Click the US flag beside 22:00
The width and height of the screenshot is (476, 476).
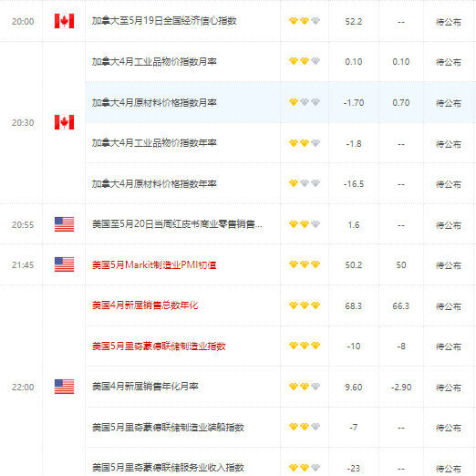tap(64, 387)
